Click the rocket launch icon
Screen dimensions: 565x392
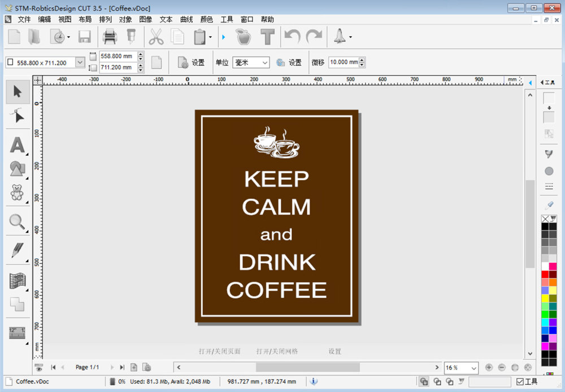pyautogui.click(x=340, y=36)
